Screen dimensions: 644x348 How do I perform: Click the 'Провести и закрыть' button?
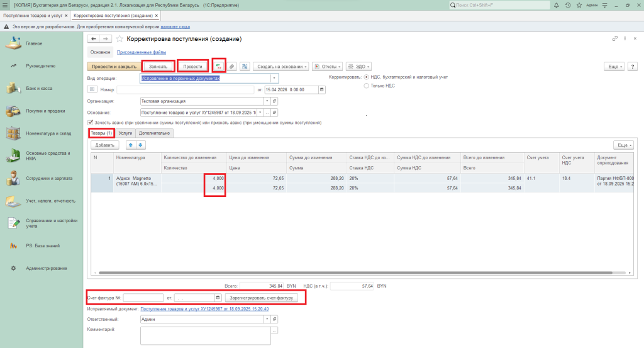[x=114, y=66]
